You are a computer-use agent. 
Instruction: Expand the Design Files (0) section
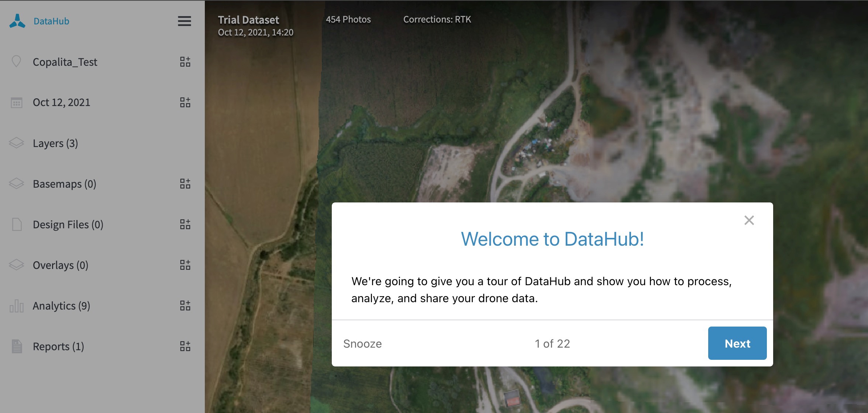68,225
